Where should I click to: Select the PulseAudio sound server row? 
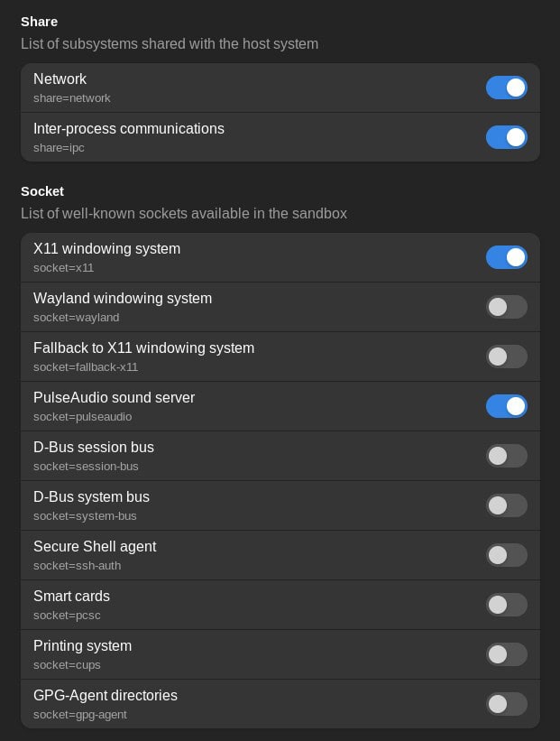(114, 398)
